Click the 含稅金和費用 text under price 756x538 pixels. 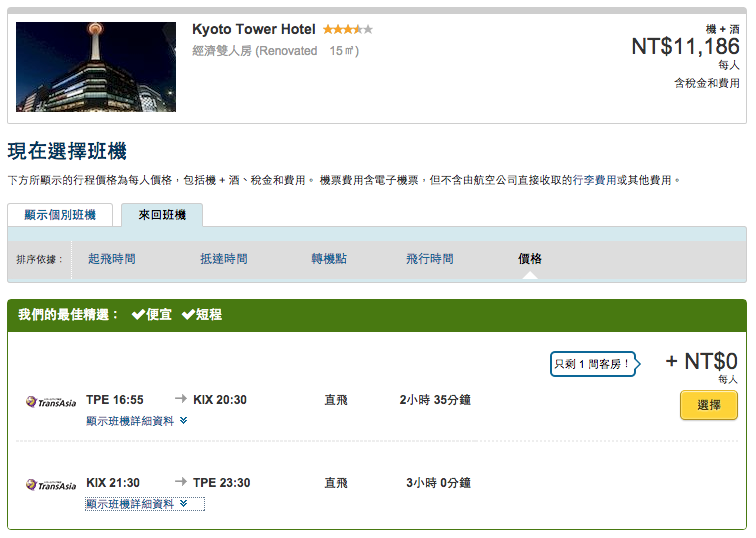pyautogui.click(x=707, y=83)
